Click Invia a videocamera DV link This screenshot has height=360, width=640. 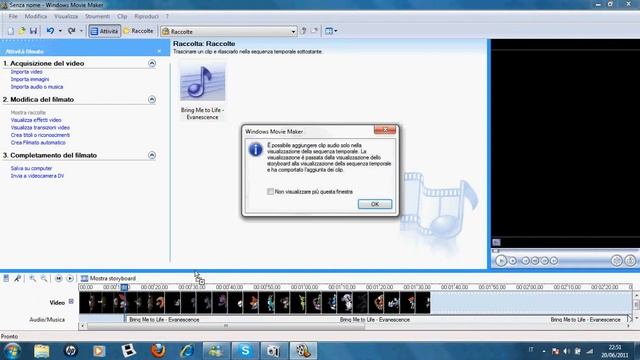pyautogui.click(x=37, y=176)
